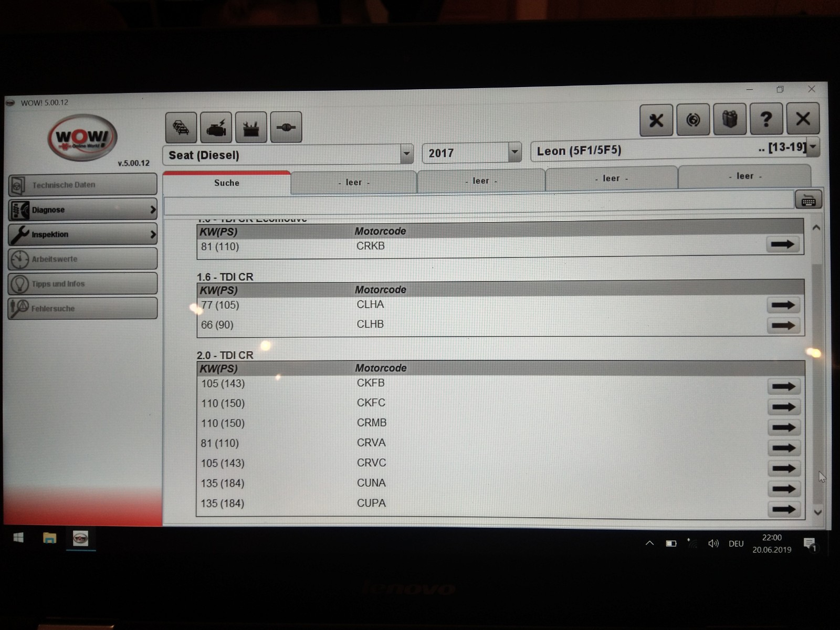The height and width of the screenshot is (630, 840).
Task: Open the Inspektion menu
Action: point(82,234)
